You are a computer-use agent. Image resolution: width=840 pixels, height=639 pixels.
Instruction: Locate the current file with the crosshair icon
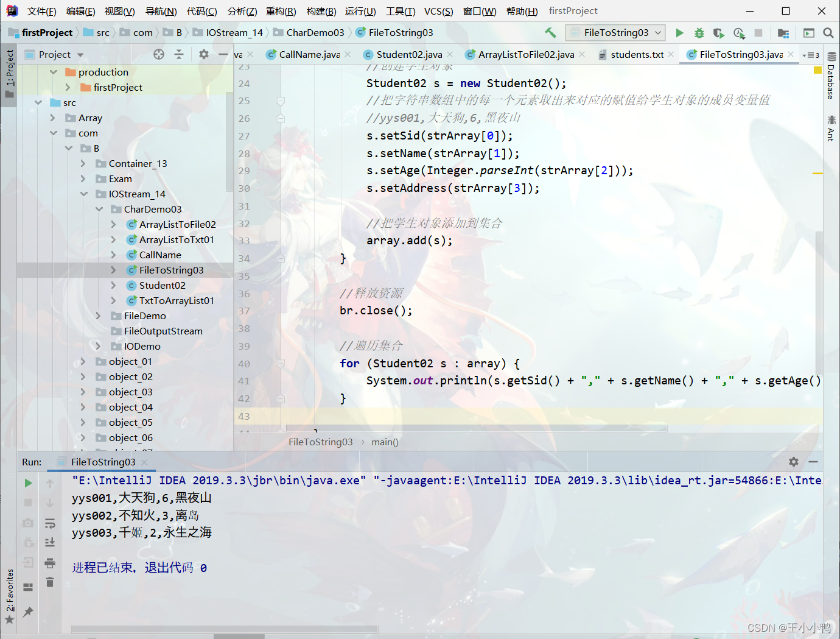pos(159,54)
